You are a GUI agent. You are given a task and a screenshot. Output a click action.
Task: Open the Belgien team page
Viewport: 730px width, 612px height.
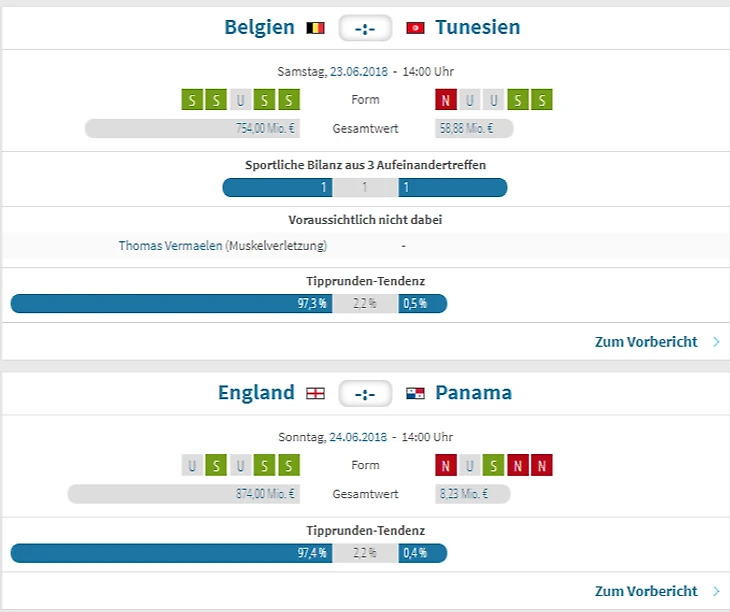[259, 27]
